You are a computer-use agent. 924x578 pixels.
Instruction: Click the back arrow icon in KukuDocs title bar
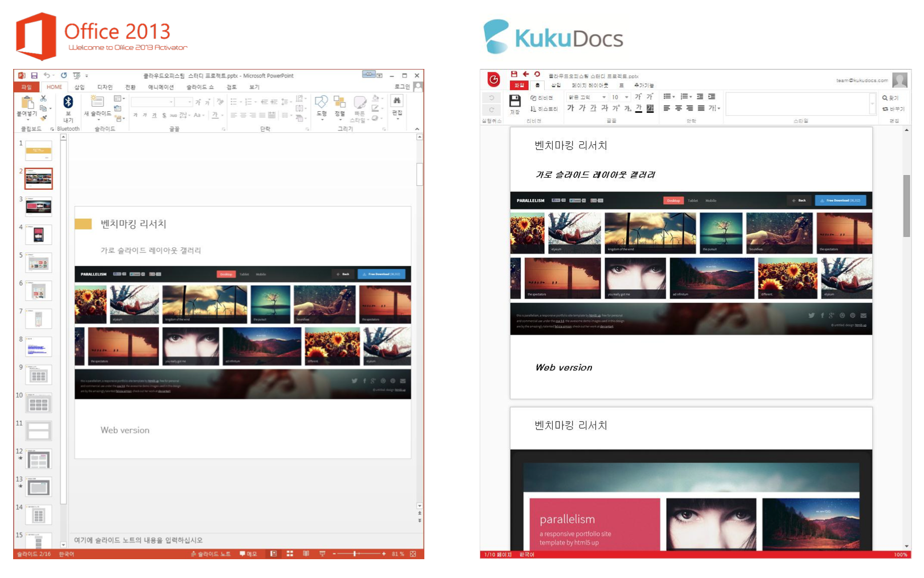tap(526, 74)
